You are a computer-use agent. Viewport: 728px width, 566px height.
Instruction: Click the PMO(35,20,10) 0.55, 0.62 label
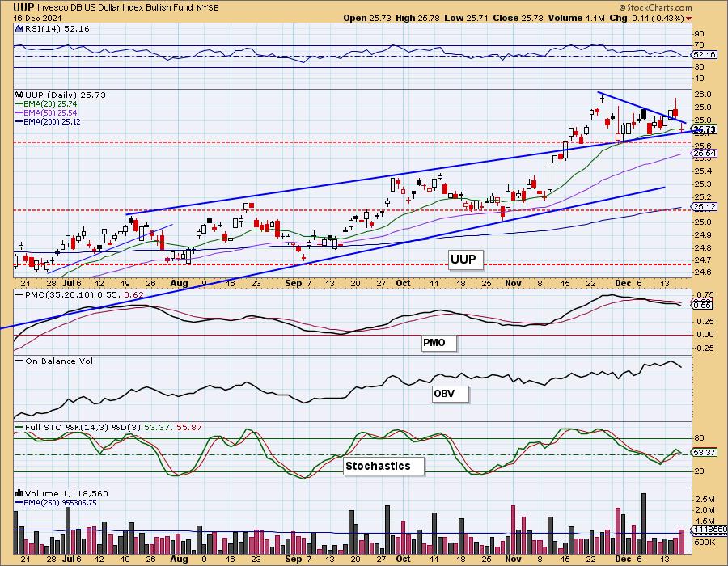click(84, 295)
